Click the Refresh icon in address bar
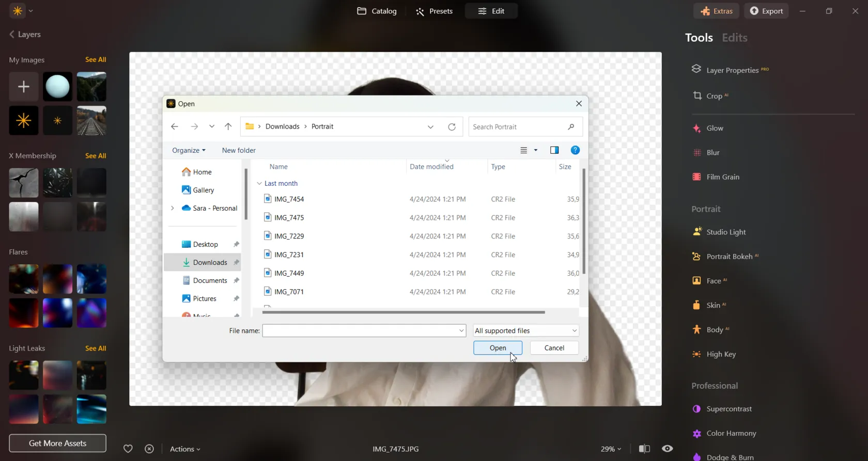Image resolution: width=868 pixels, height=461 pixels. tap(452, 126)
